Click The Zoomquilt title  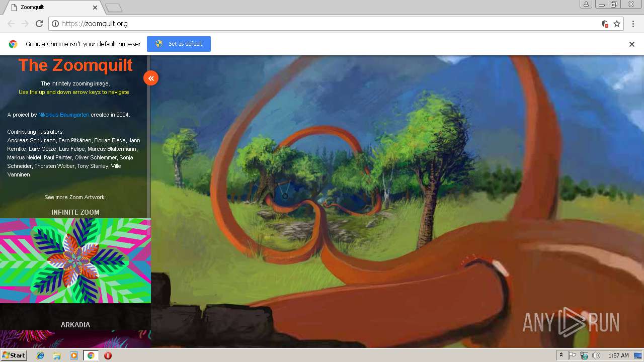[x=75, y=65]
